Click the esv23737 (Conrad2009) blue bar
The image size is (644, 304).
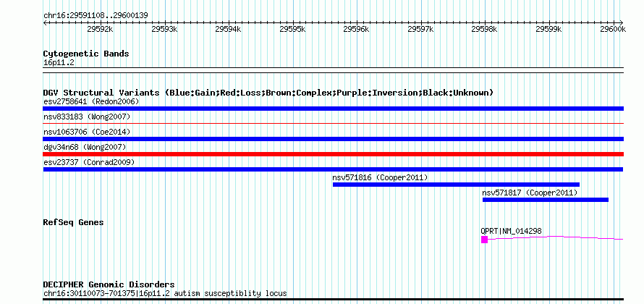[x=333, y=169]
